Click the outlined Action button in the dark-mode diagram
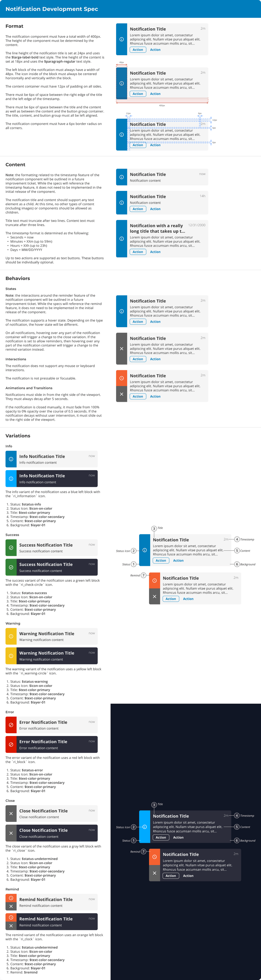The image size is (261, 980). pyautogui.click(x=162, y=837)
